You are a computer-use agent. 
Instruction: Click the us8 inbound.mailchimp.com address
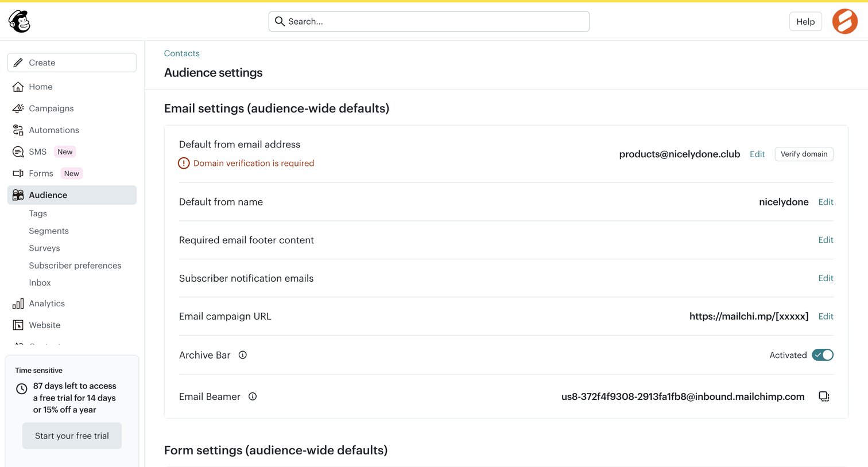click(683, 396)
